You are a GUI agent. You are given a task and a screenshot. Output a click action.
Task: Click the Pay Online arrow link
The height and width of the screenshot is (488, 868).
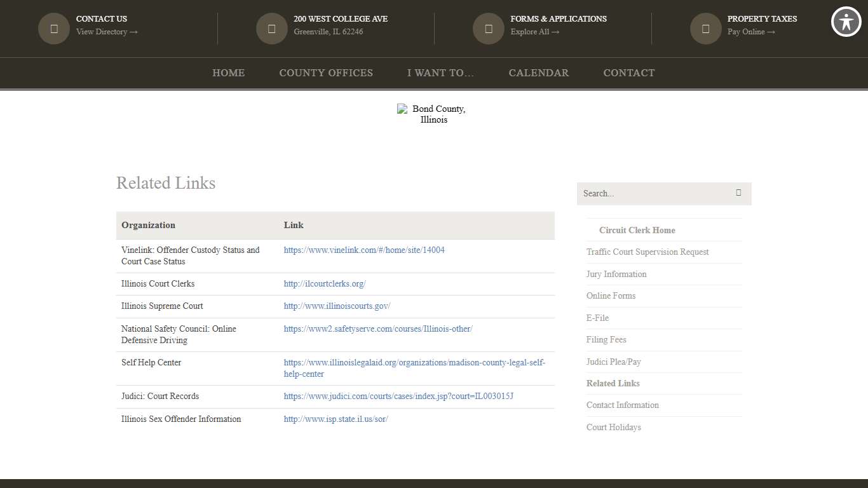[x=750, y=31]
